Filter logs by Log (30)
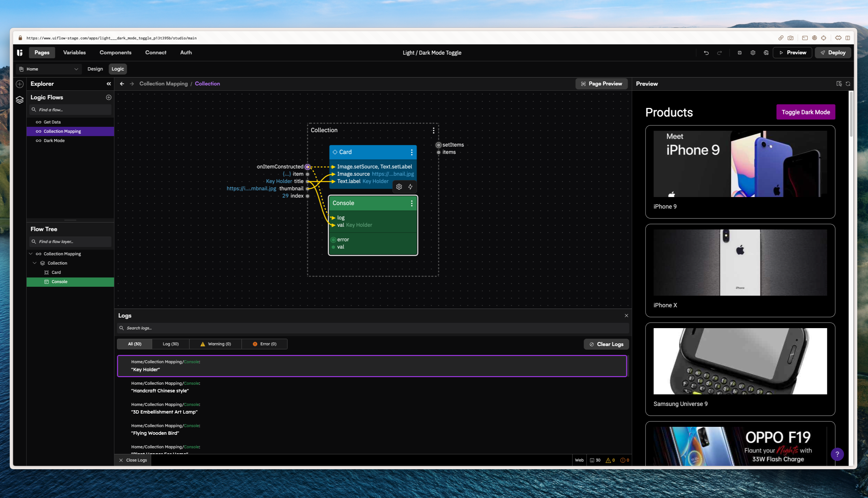 170,344
